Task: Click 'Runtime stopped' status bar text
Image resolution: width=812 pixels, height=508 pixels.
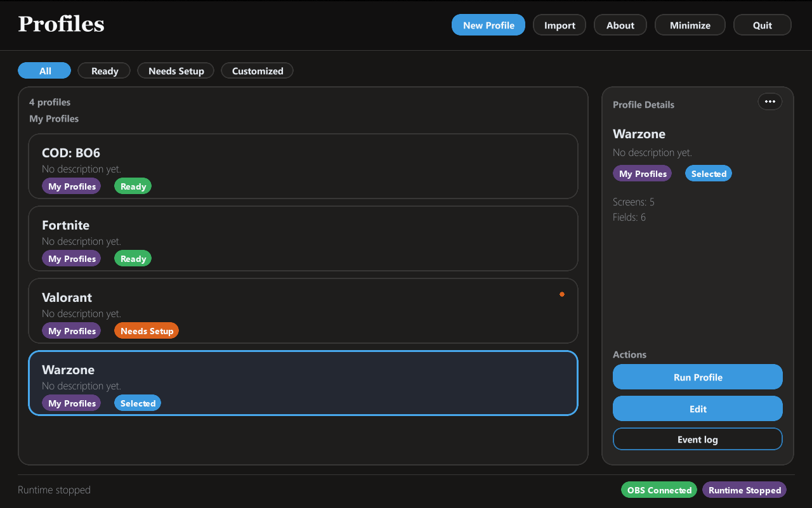Action: tap(54, 490)
